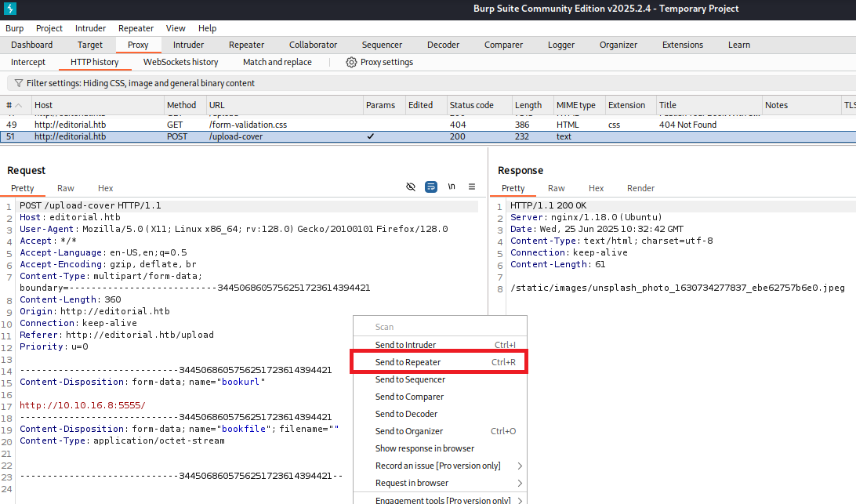Expand the Engagement tools submenu
The image size is (856, 504).
tap(519, 500)
